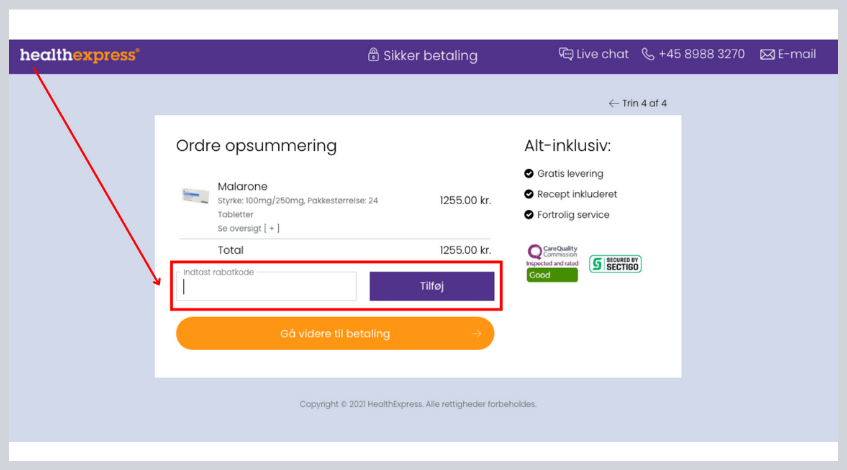Click the green Good rating label
This screenshot has width=847, height=470.
tap(552, 275)
